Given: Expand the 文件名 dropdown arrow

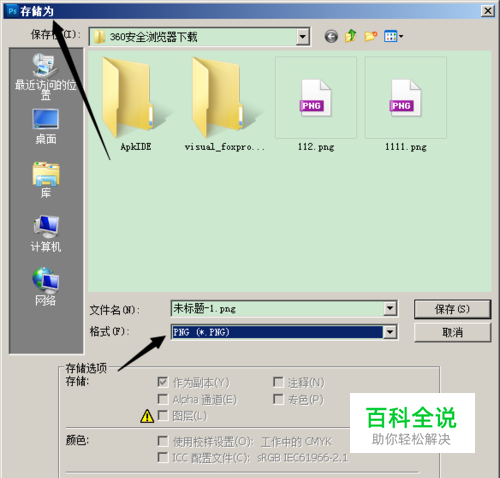Looking at the screenshot, I should [390, 309].
